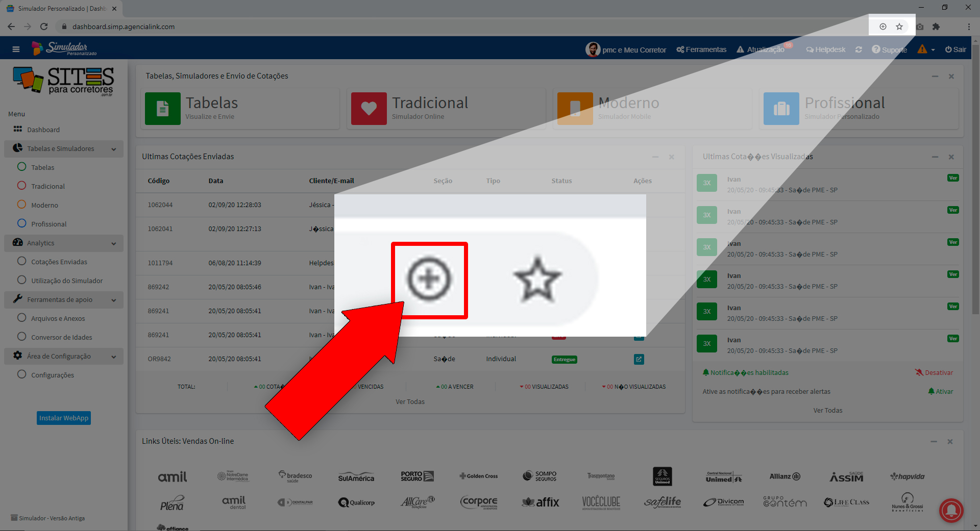This screenshot has width=980, height=531.
Task: Select the Moderno mobile simulator icon
Action: click(574, 108)
